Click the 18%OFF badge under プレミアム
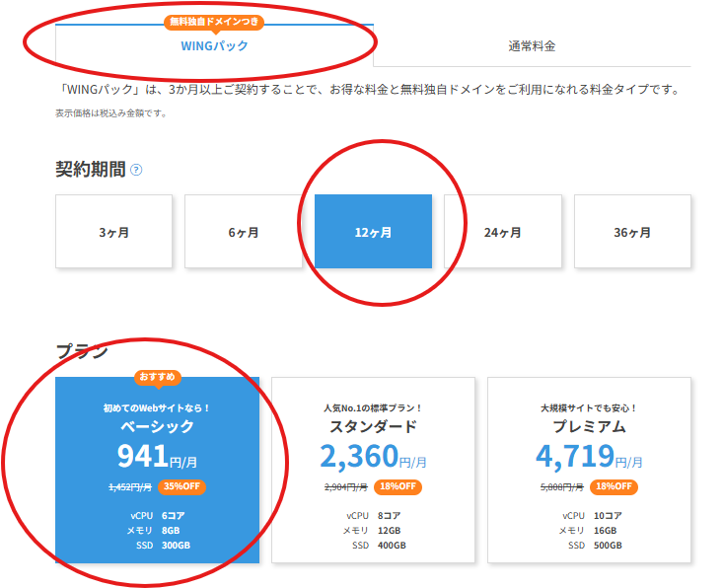Screen dimensions: 723x588 [x=614, y=486]
